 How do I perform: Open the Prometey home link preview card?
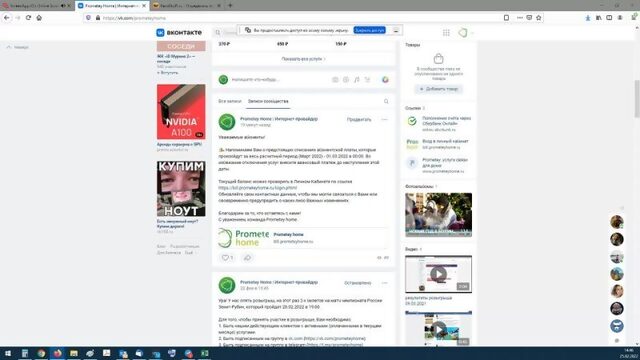[303, 238]
